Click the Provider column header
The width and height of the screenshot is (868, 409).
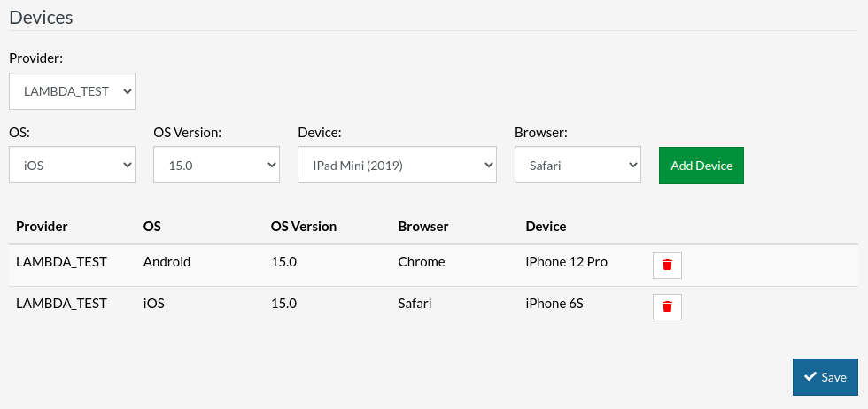pos(42,226)
